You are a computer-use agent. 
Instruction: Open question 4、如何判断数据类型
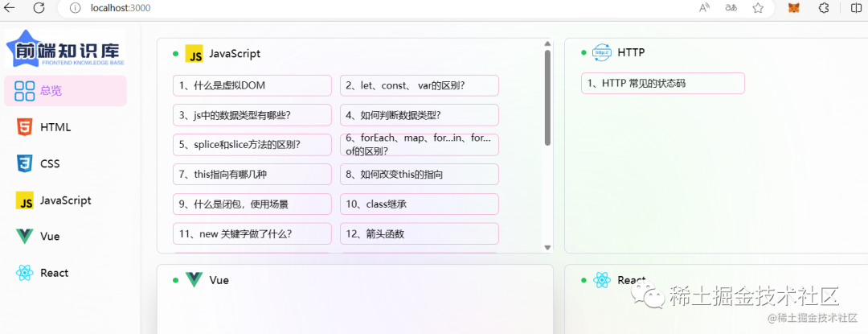click(x=420, y=115)
